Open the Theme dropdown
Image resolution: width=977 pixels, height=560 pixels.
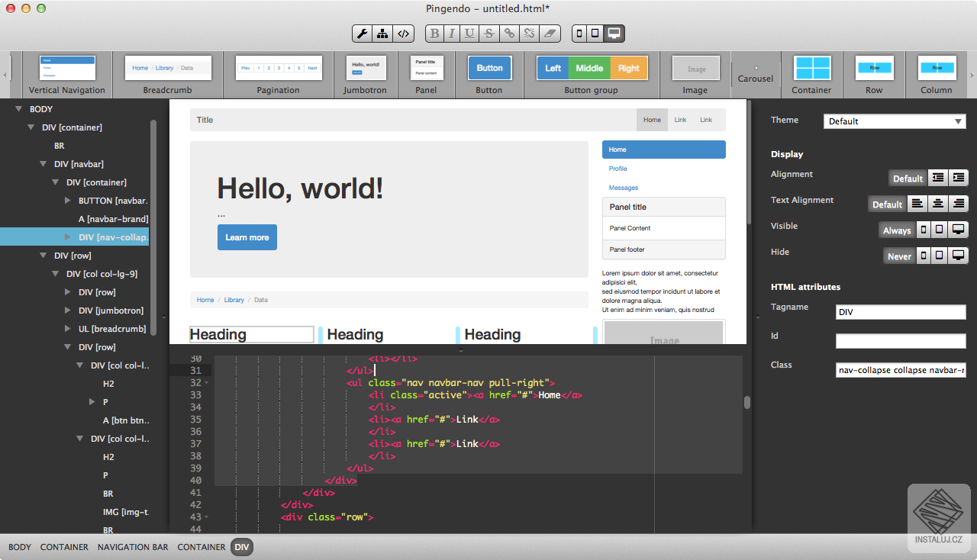[895, 121]
